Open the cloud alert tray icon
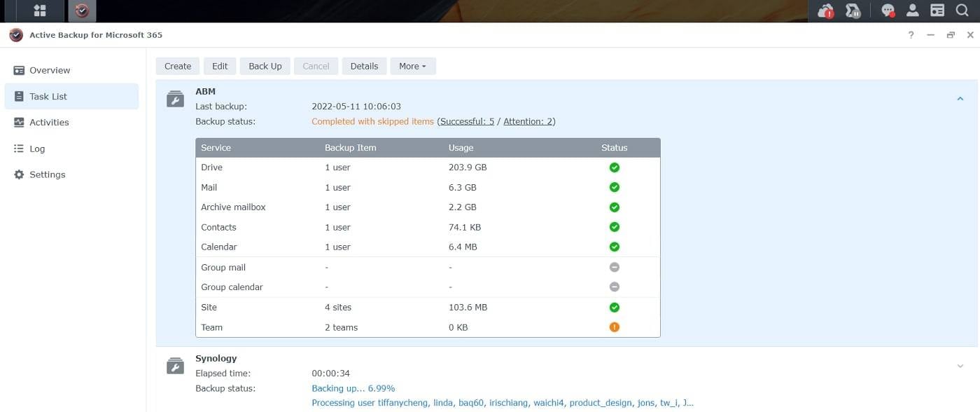Screen dimensions: 980x412 [x=826, y=11]
